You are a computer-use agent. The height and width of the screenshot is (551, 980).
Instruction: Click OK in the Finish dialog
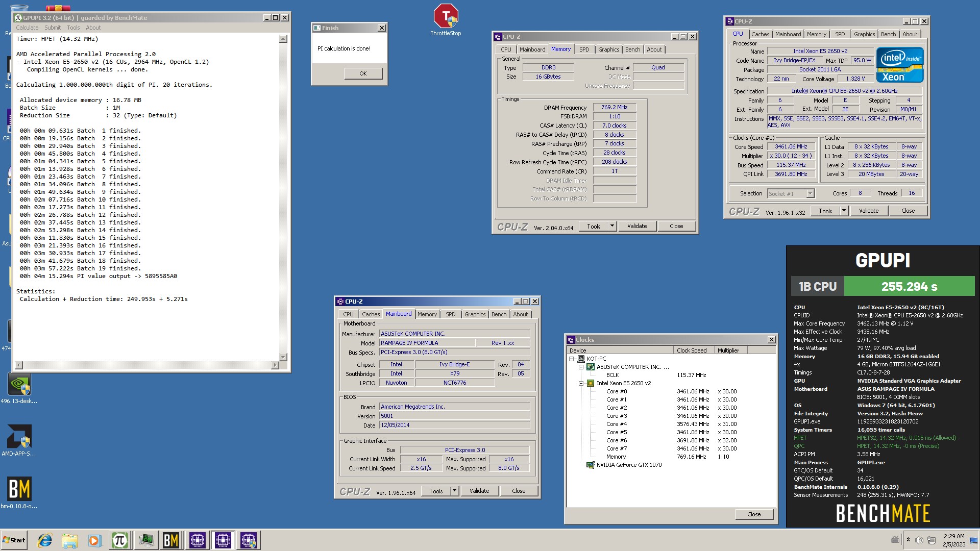363,73
